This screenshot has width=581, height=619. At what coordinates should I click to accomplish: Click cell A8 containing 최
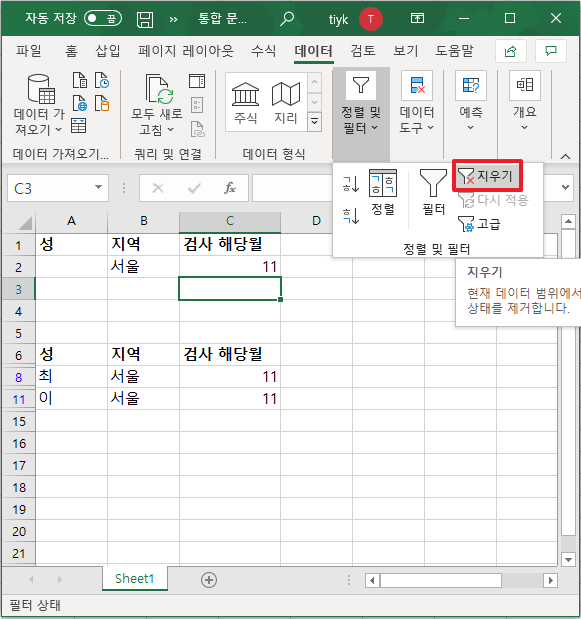pos(71,377)
